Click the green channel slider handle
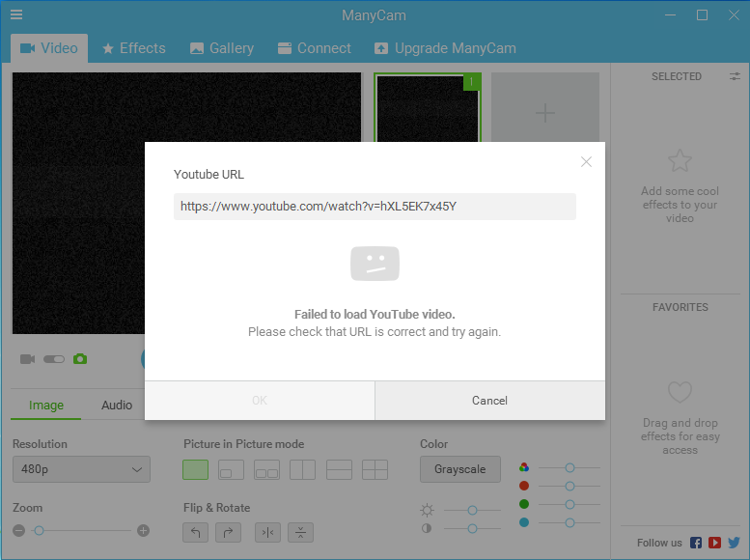 (569, 504)
